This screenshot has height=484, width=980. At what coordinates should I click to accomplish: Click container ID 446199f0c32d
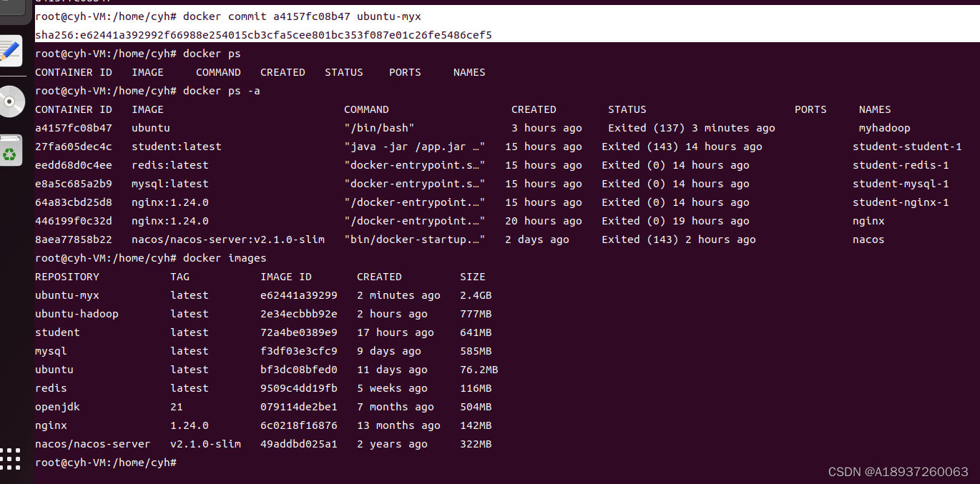click(74, 221)
